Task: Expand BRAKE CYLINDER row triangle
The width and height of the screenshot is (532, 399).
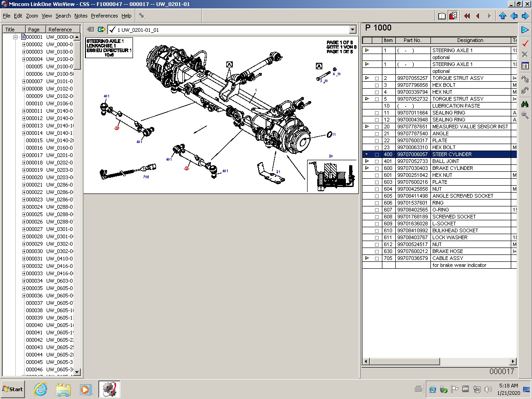Action: pyautogui.click(x=367, y=168)
